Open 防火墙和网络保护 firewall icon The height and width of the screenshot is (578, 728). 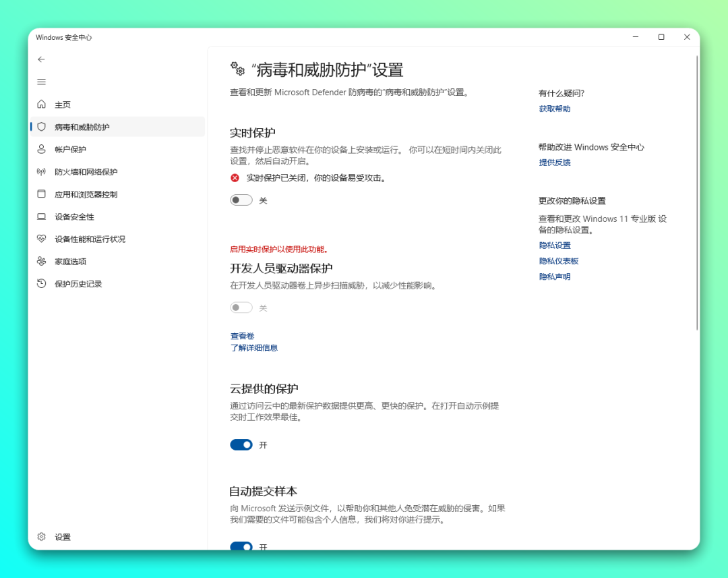42,172
